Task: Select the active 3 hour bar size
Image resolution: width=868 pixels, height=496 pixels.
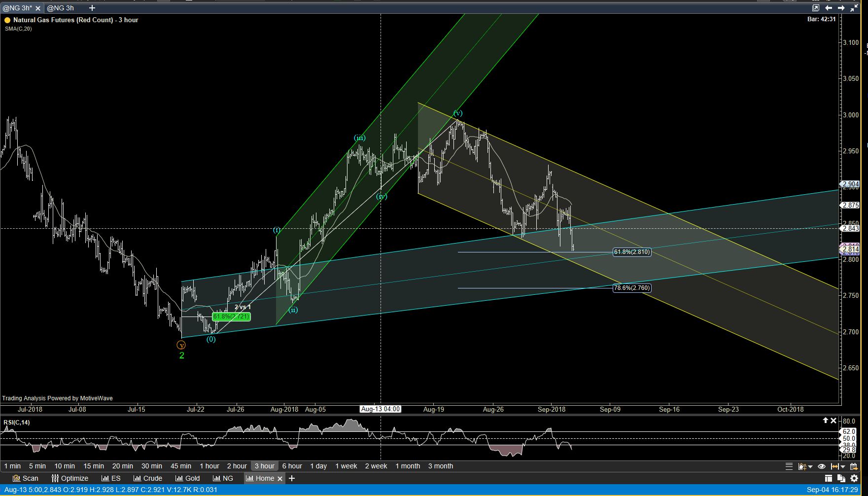Action: pos(265,466)
